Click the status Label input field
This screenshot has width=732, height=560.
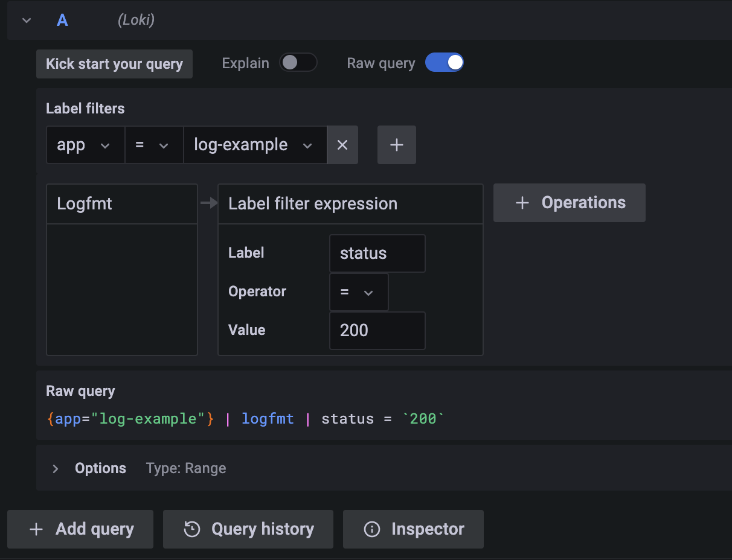377,253
